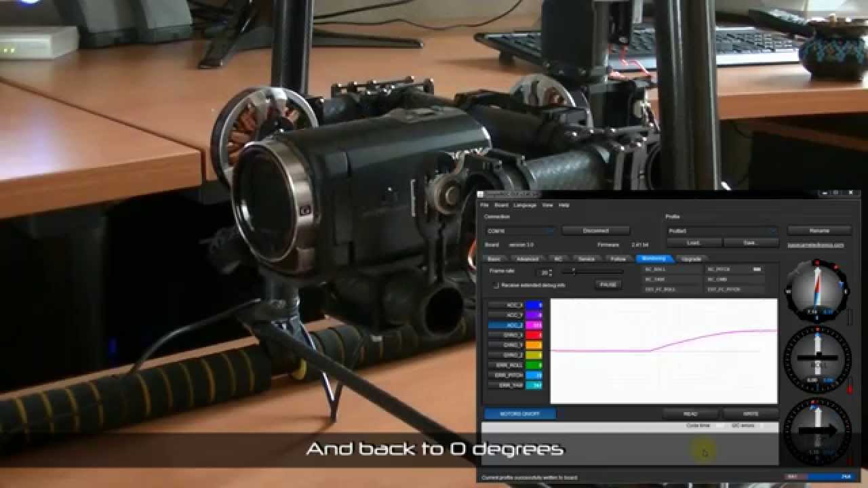Switch to the Service tab
The image size is (868, 488).
click(x=587, y=259)
